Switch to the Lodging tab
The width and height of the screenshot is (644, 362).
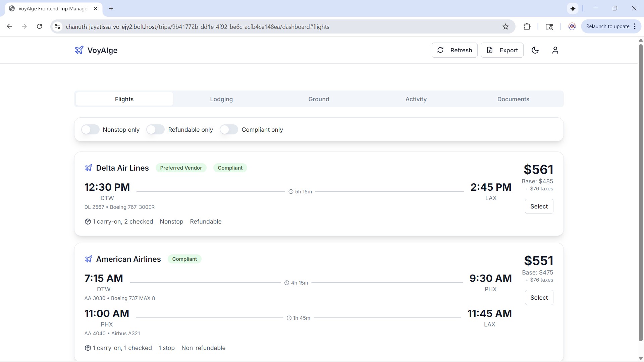tap(221, 99)
